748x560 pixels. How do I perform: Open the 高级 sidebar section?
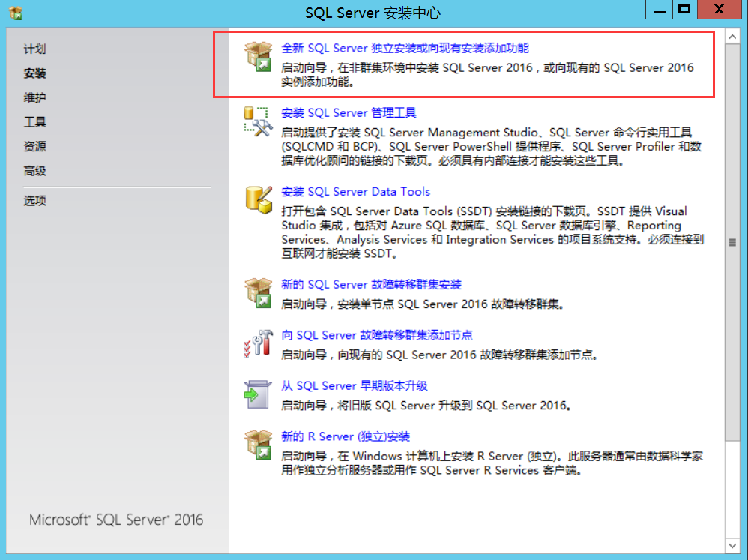pyautogui.click(x=34, y=170)
